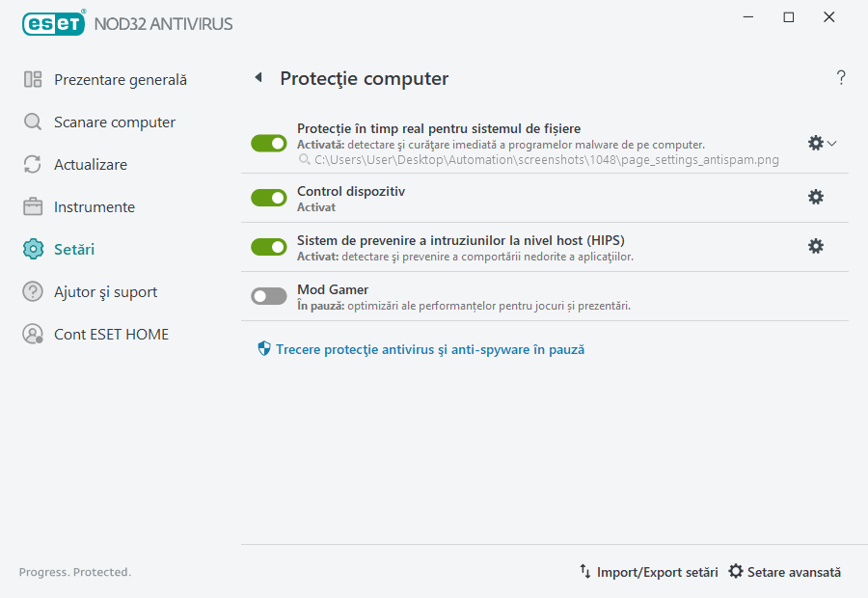Click the back arrow beside Protecţie computer
This screenshot has height=598, width=868.
[258, 77]
